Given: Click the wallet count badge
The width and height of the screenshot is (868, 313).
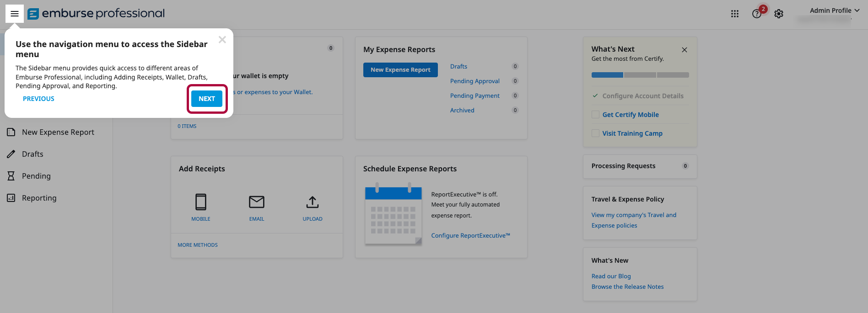Looking at the screenshot, I should [331, 48].
